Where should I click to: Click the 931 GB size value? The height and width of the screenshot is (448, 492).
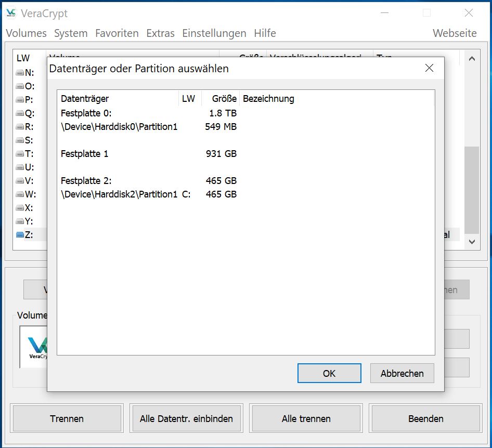[221, 154]
